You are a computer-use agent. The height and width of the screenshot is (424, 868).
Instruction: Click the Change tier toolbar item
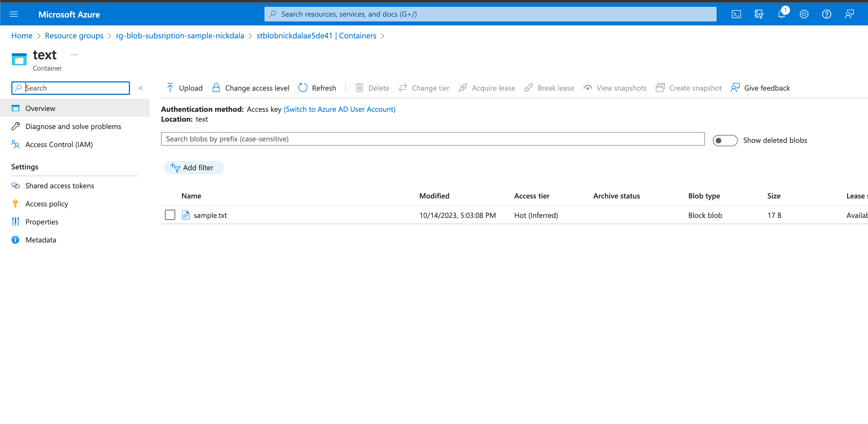coord(424,88)
